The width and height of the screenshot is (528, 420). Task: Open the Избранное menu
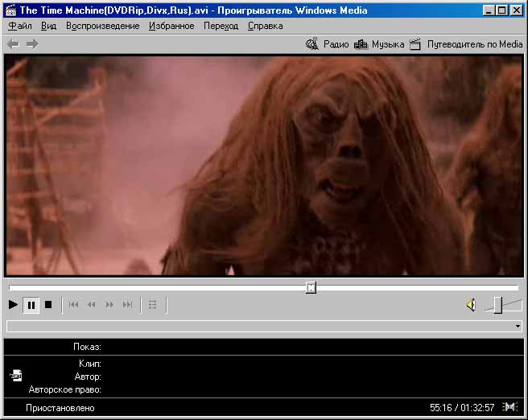tap(171, 26)
